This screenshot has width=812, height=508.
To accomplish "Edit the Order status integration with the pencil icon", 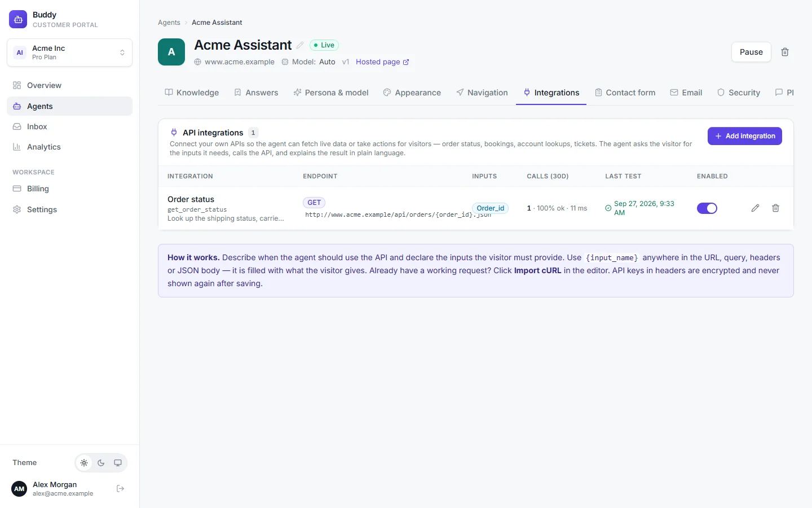I will pyautogui.click(x=755, y=208).
